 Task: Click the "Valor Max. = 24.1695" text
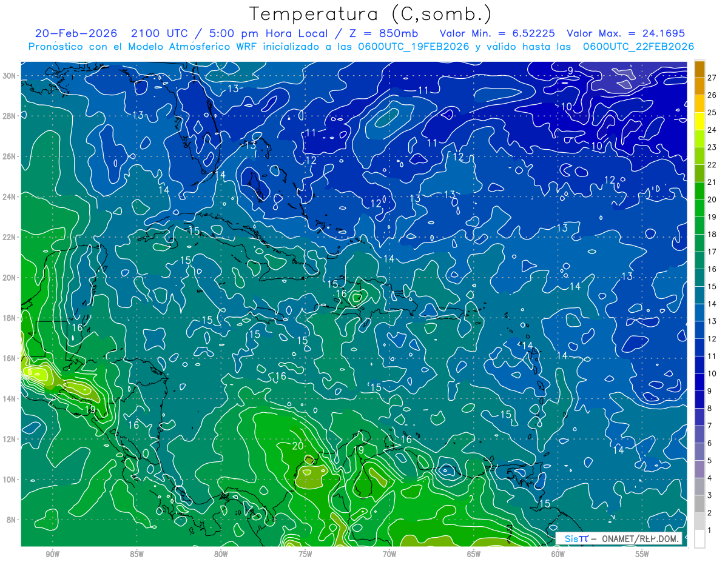tap(626, 33)
